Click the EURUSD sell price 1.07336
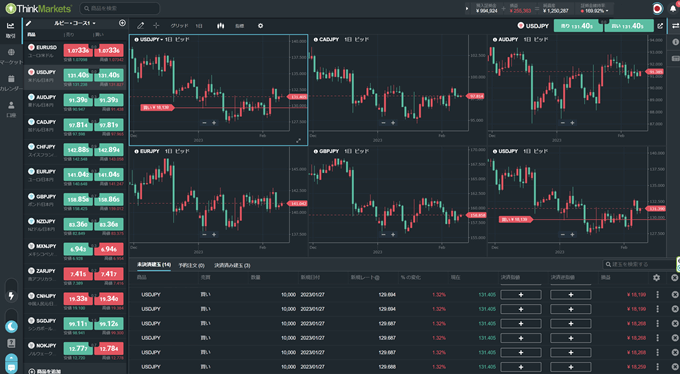The height and width of the screenshot is (374, 680). (x=78, y=51)
